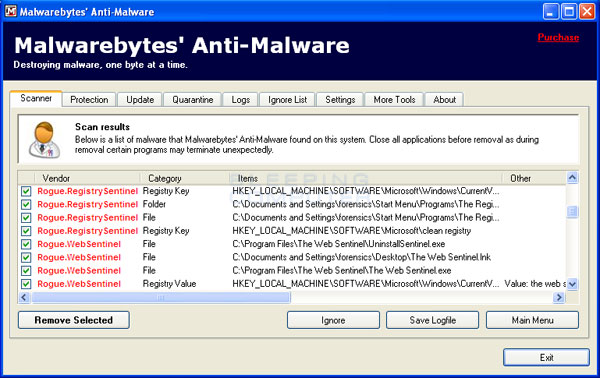The width and height of the screenshot is (600, 378).
Task: Click the Items column header
Action: click(365, 178)
